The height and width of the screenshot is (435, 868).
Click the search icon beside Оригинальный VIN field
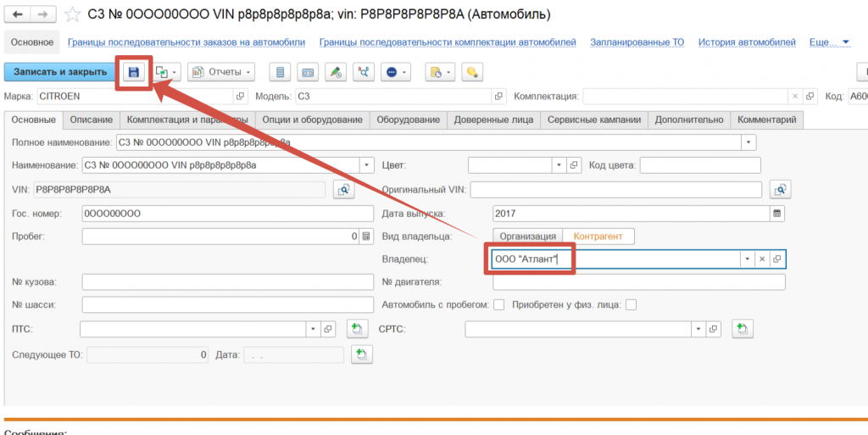click(x=780, y=189)
